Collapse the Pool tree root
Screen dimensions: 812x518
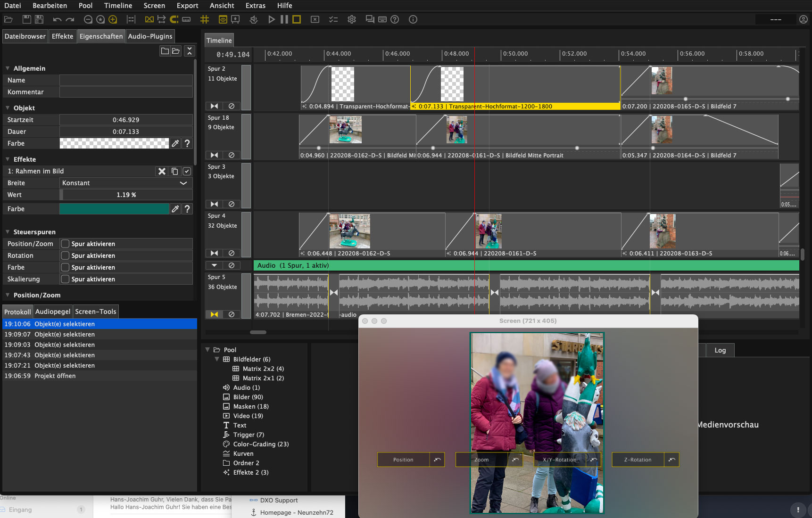point(207,350)
